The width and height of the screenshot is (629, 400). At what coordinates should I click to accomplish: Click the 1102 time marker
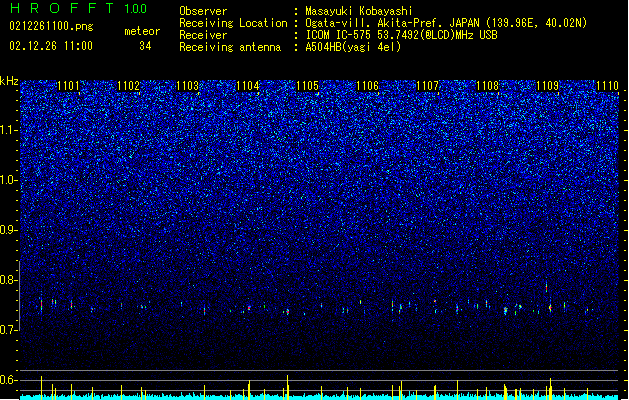128,86
